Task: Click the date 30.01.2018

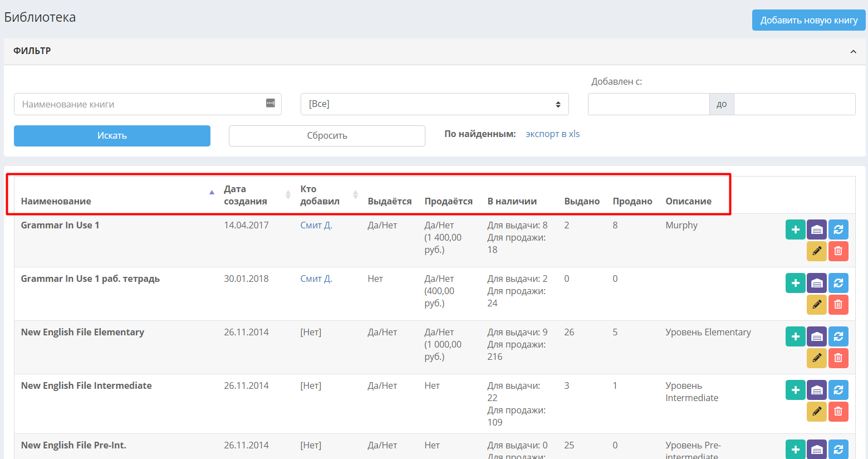Action: tap(246, 279)
